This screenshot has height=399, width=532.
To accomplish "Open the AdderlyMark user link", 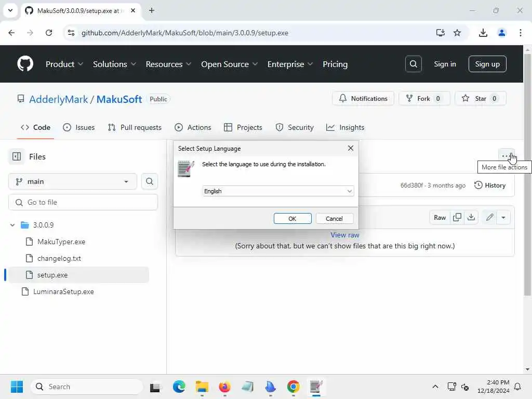I will coord(58,99).
